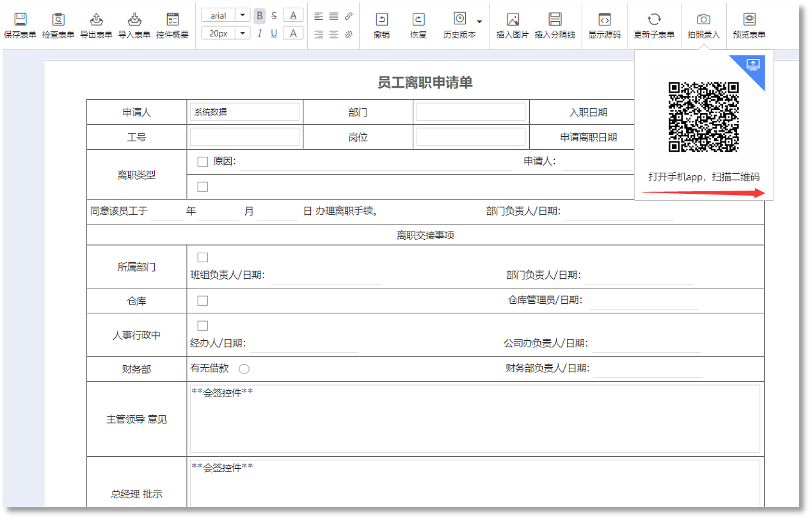Click the QR code image
Screen dimensions: 812x520
[704, 117]
